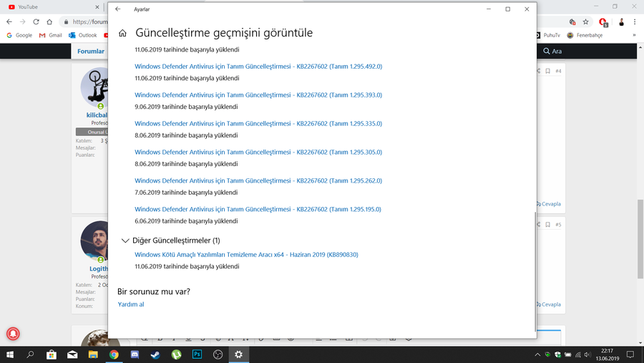This screenshot has width=644, height=363.
Task: Open OBS Studio from the taskbar
Action: click(218, 354)
